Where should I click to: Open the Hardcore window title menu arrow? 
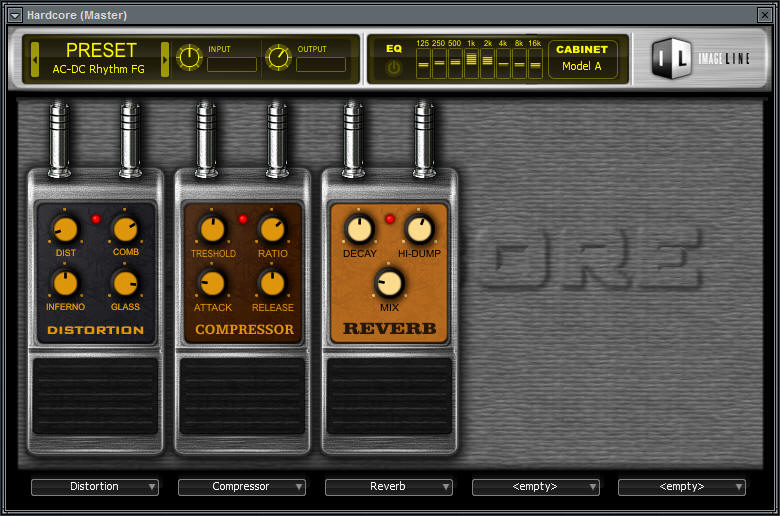click(14, 15)
